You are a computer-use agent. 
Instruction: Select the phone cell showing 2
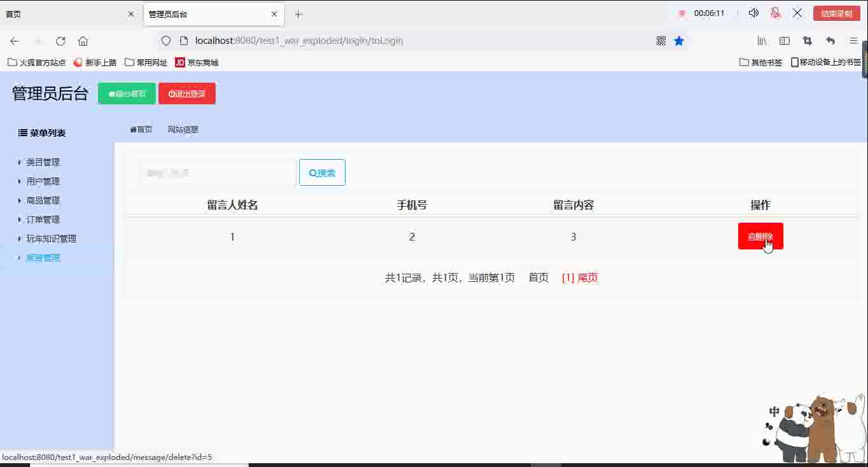pyautogui.click(x=412, y=237)
